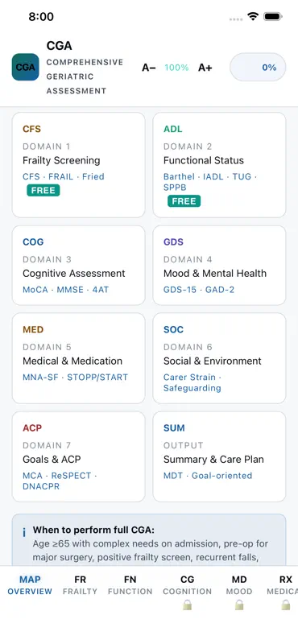The image size is (298, 644).
Task: Tap the CGA app logo icon
Action: pyautogui.click(x=26, y=67)
